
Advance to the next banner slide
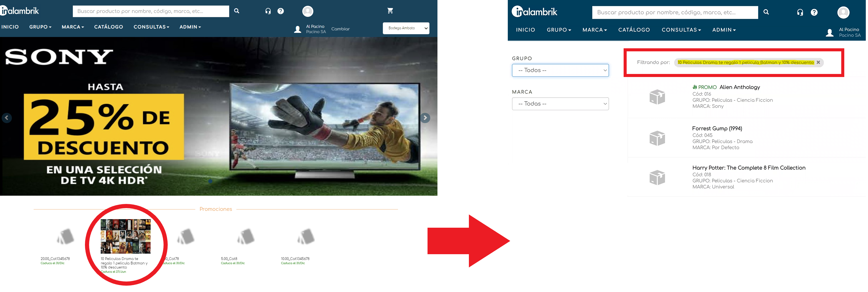click(x=425, y=118)
